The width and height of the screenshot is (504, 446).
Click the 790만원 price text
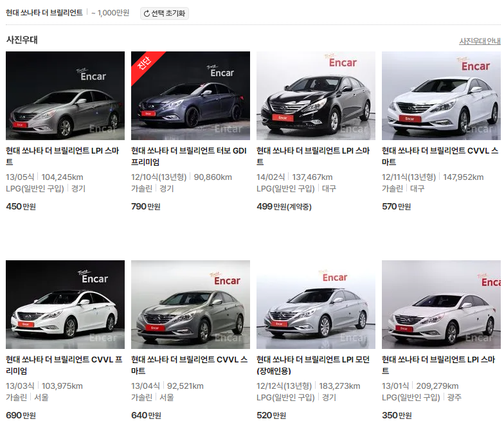tap(146, 206)
